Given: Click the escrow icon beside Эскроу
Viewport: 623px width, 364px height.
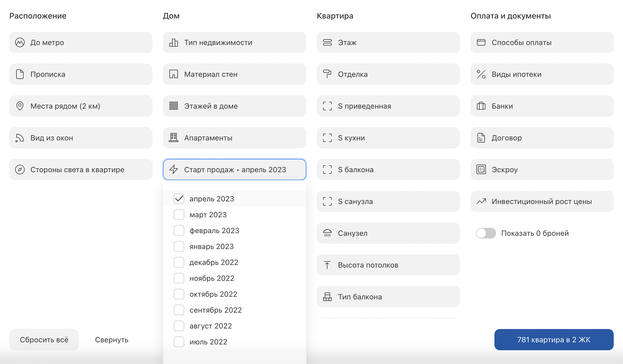Looking at the screenshot, I should point(481,170).
